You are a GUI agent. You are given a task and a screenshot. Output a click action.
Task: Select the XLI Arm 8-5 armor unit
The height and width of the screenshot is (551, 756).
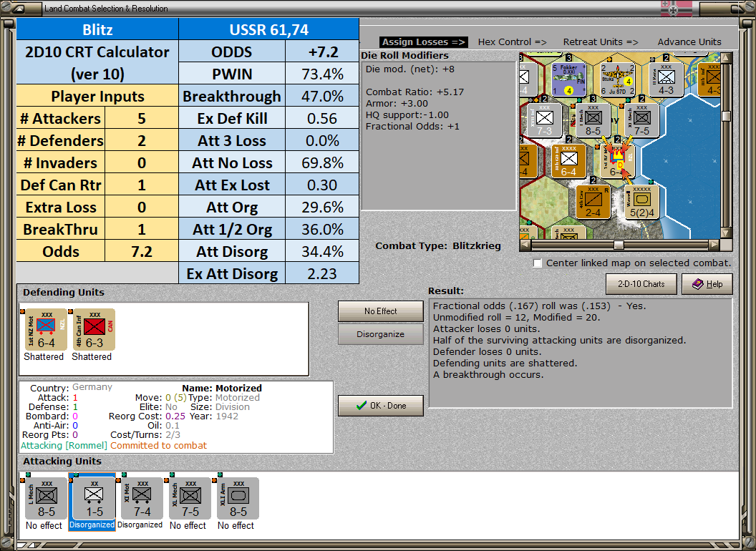(x=238, y=498)
